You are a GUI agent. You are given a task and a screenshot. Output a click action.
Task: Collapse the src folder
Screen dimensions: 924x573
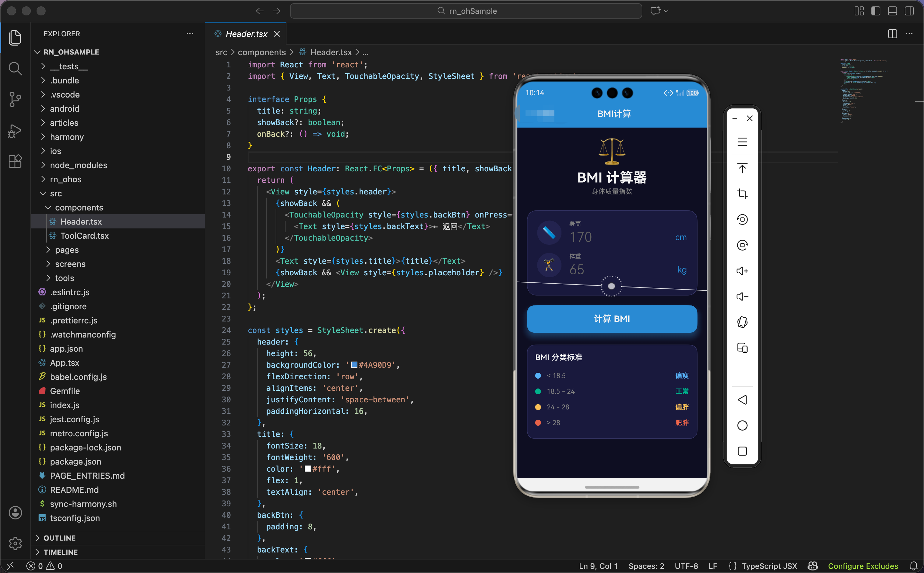56,193
